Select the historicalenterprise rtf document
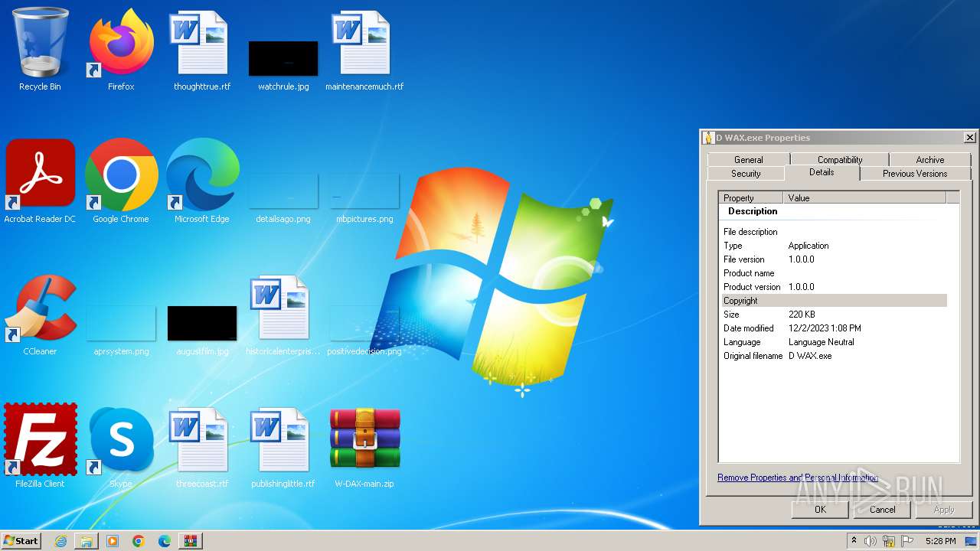 pos(283,315)
